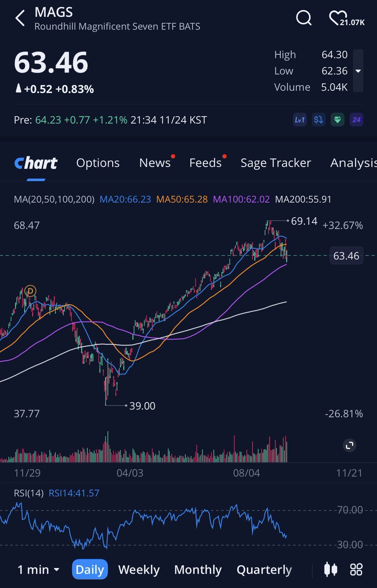Image resolution: width=377 pixels, height=588 pixels.
Task: Tap the purple 24 hour trading badge
Action: (356, 120)
